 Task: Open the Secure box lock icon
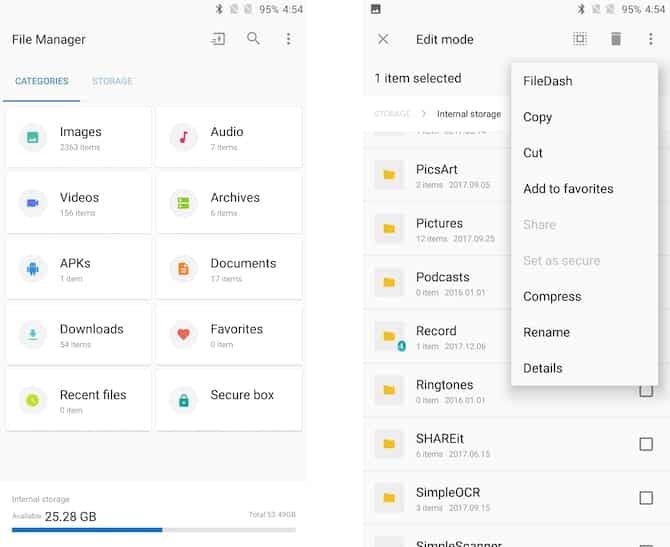(183, 400)
